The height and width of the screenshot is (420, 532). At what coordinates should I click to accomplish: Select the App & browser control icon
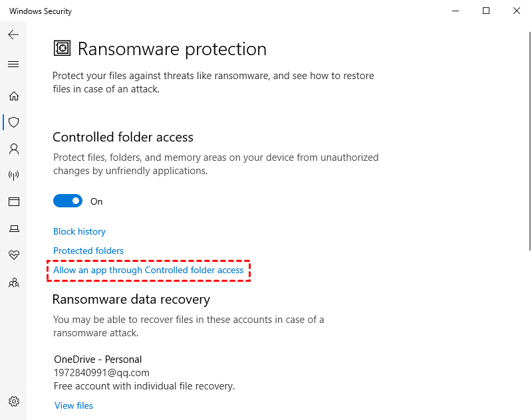pos(14,201)
